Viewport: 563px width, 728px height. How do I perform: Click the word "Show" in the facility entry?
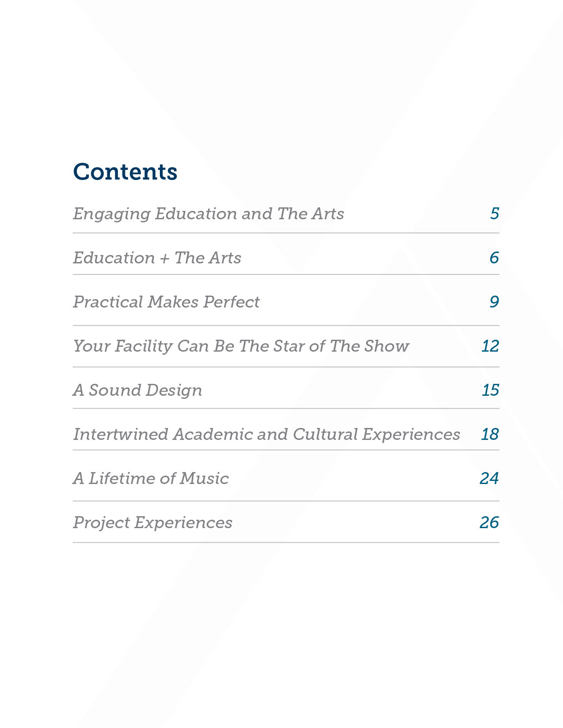tap(387, 346)
